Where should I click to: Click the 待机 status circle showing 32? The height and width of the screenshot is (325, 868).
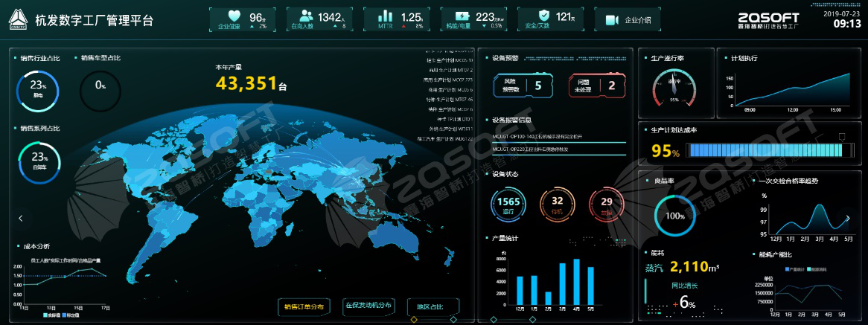tap(558, 205)
